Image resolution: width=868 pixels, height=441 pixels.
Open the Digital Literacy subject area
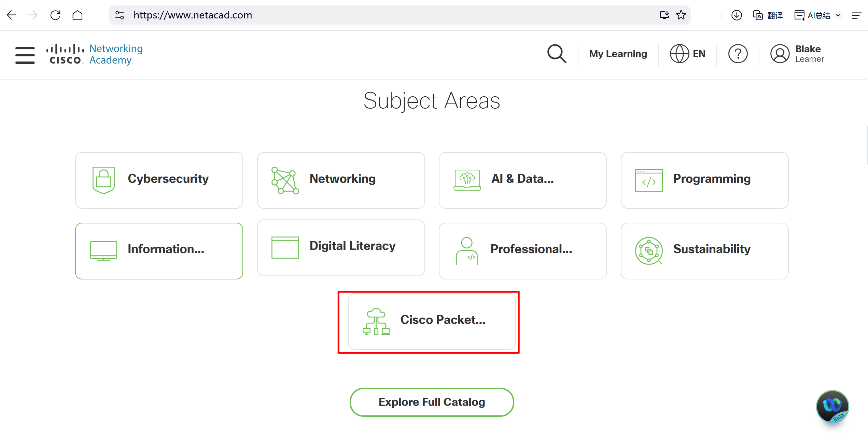click(x=341, y=248)
